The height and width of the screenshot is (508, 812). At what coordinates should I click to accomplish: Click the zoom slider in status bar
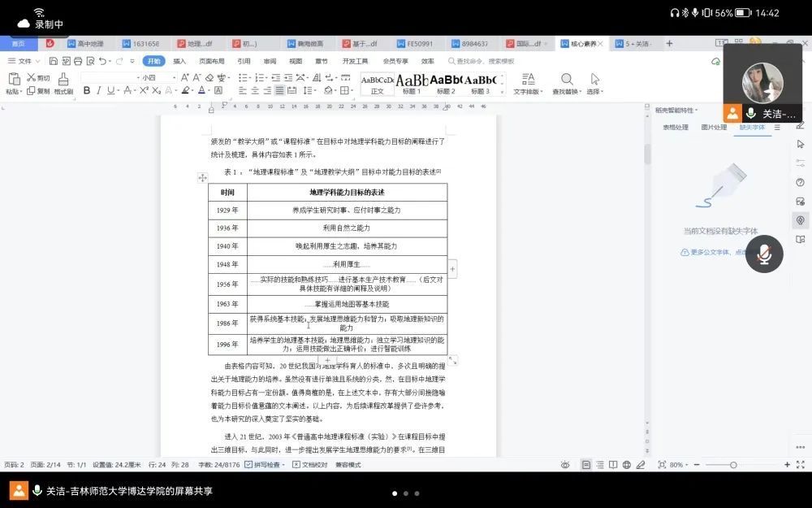[733, 465]
